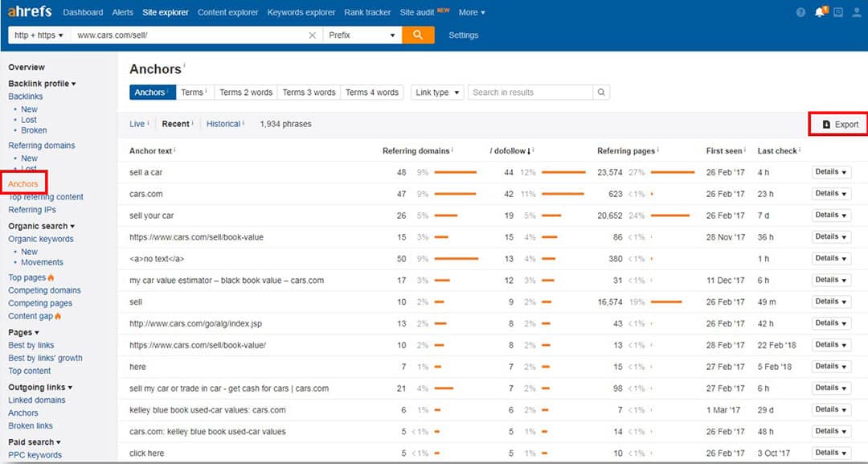Expand the Link type filter dropdown
Screen dimensions: 868x464
(437, 92)
